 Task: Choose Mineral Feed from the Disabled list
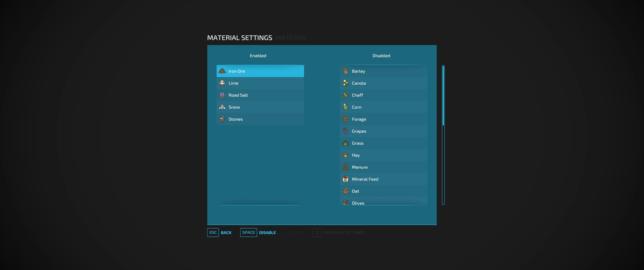pos(384,179)
